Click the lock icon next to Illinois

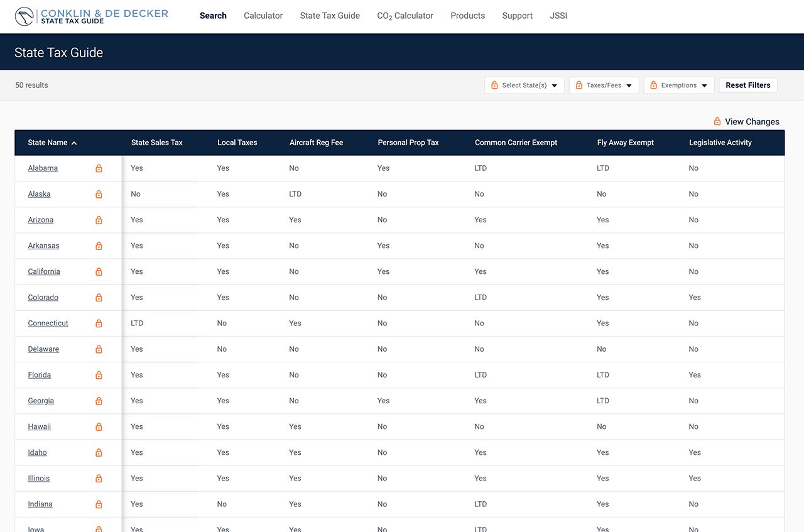pyautogui.click(x=99, y=478)
